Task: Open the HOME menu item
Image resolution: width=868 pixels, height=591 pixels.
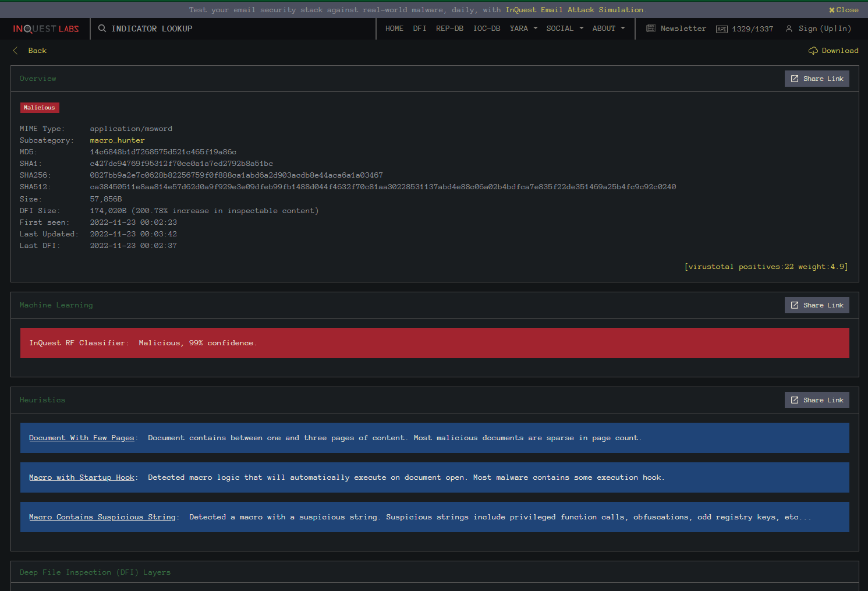Action: [394, 29]
